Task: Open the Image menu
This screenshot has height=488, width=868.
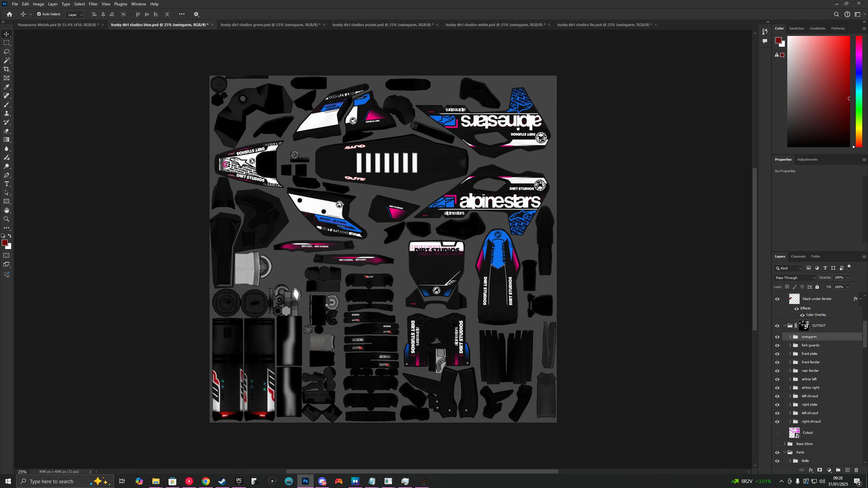Action: [38, 4]
